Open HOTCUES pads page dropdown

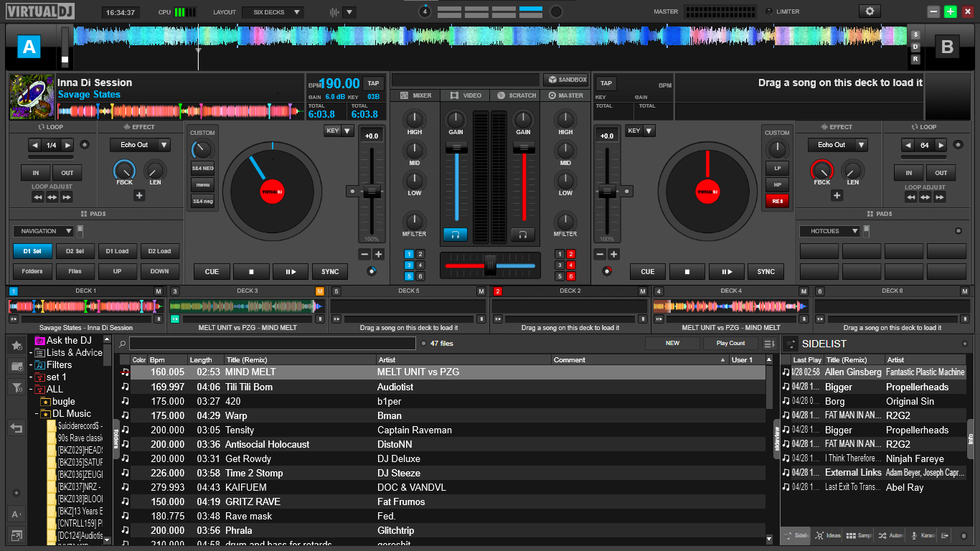(x=830, y=231)
